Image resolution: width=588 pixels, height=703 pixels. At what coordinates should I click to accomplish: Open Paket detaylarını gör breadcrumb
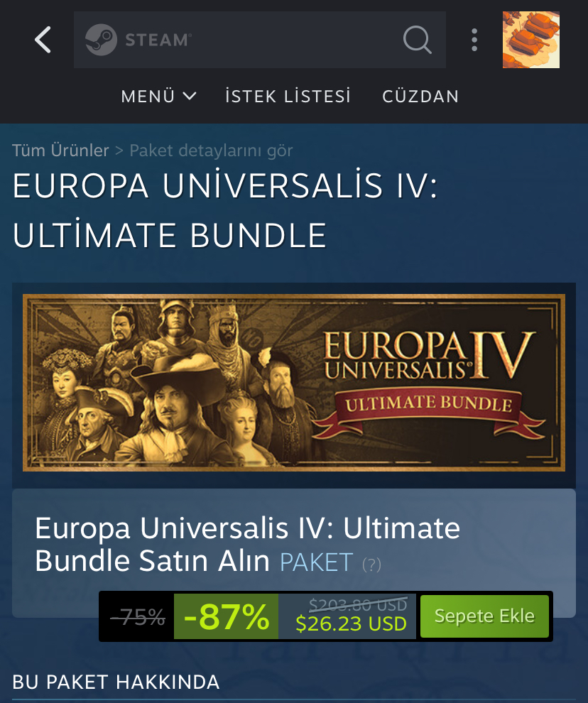click(211, 151)
